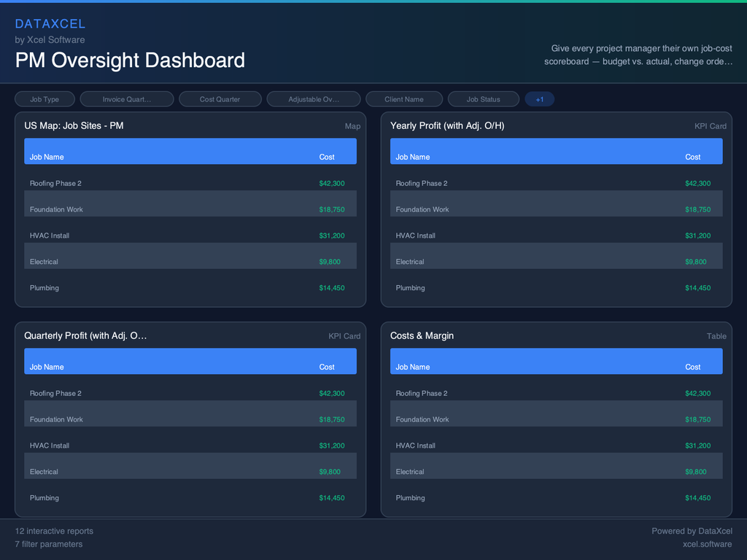This screenshot has height=560, width=747.
Task: Click the Powered by DataXcel link
Action: click(x=692, y=531)
